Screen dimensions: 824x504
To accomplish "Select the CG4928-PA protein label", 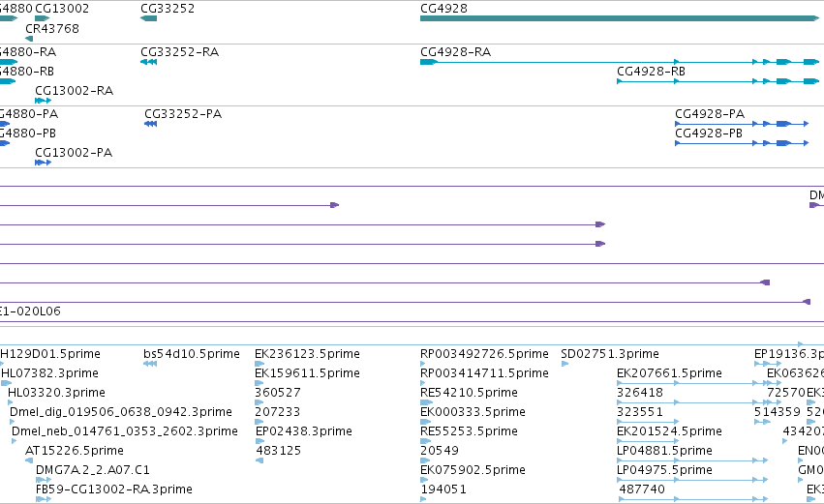I will click(x=710, y=114).
